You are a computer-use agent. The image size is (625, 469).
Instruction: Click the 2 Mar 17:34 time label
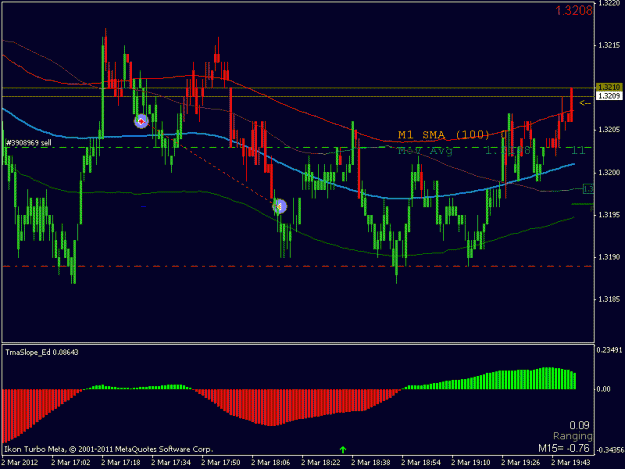pos(171,463)
